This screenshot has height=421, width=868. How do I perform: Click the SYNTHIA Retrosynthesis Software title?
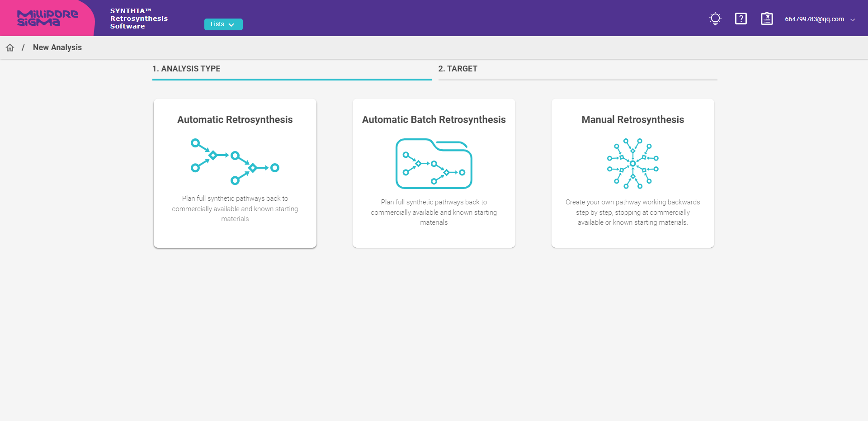pos(139,18)
